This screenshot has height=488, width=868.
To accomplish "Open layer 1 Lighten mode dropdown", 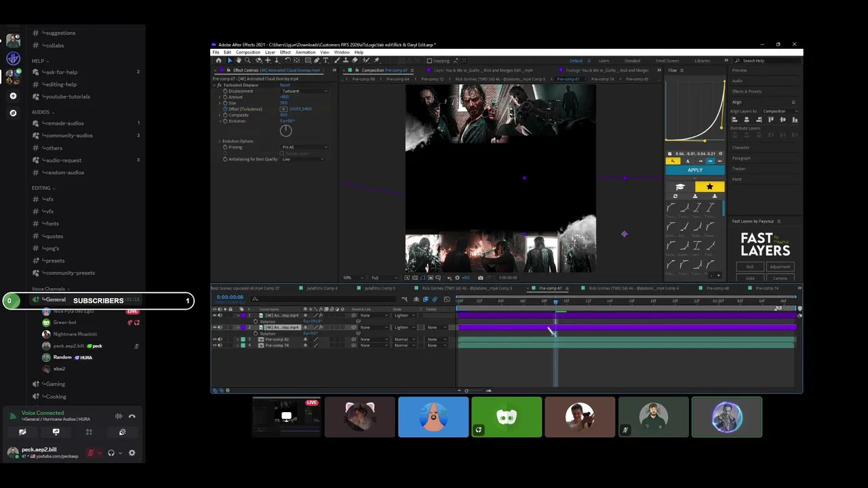I will (404, 315).
